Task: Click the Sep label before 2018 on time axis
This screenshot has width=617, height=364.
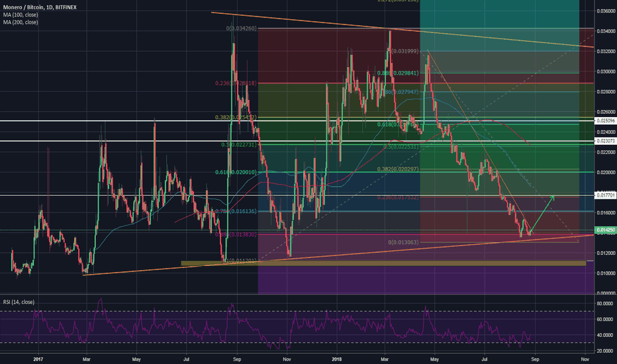Action: (x=236, y=359)
